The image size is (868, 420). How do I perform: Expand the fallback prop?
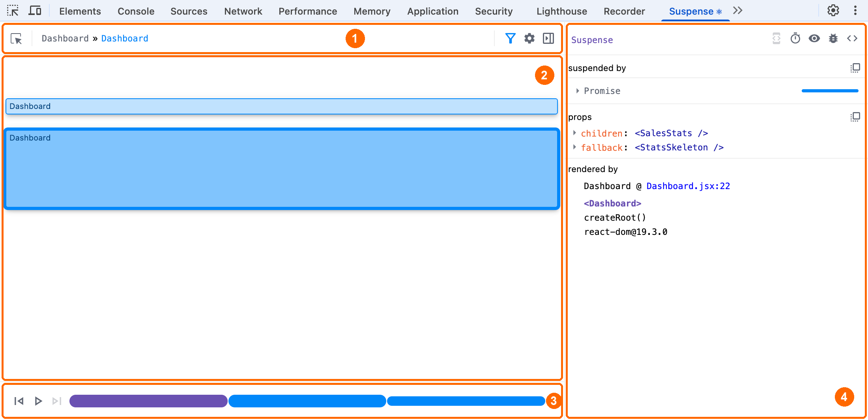(x=574, y=147)
